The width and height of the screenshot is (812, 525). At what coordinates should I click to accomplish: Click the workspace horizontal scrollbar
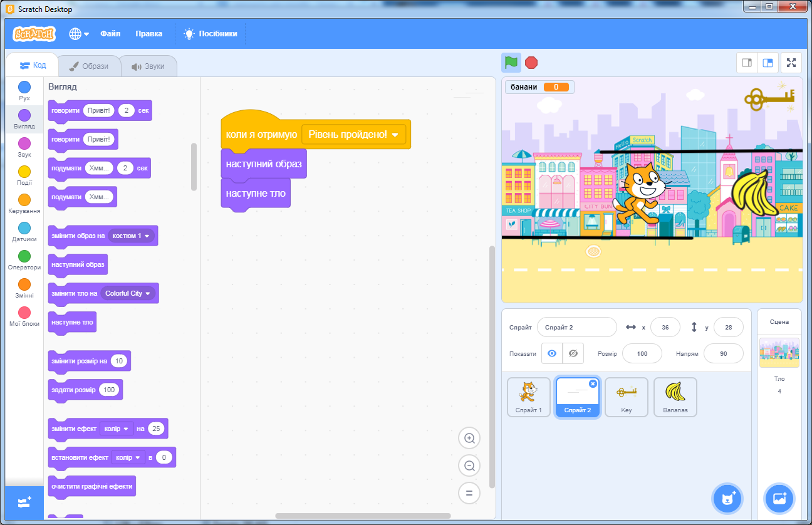coord(363,516)
